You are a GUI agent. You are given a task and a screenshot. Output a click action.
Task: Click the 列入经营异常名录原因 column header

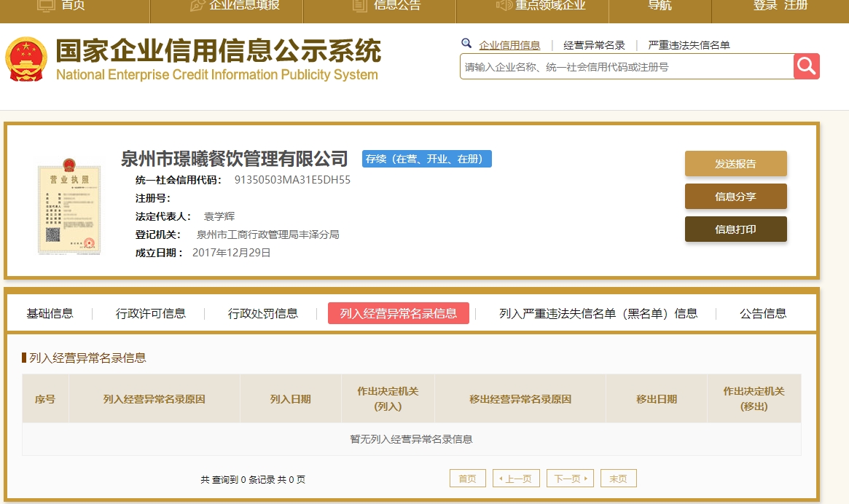click(x=154, y=399)
